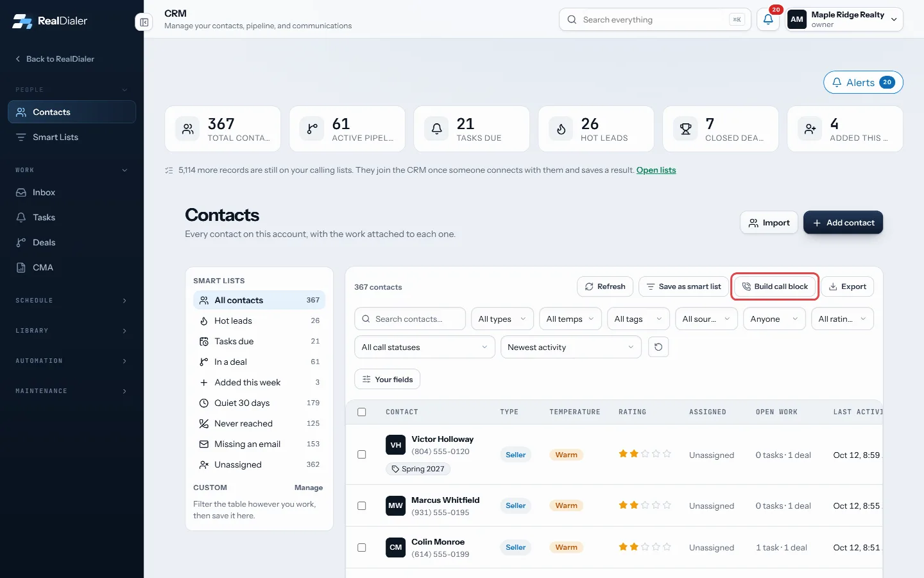
Task: Click the Build call block button
Action: tap(775, 286)
